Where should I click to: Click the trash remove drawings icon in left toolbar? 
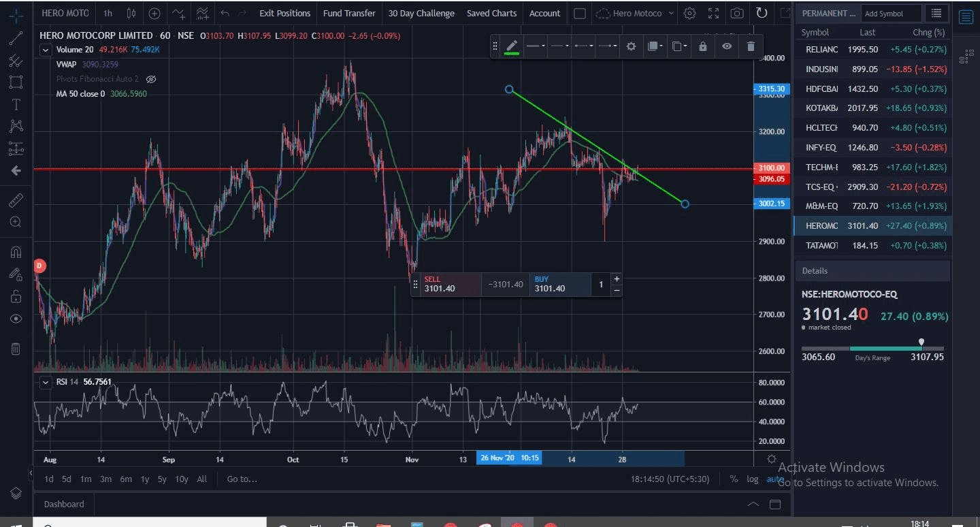pyautogui.click(x=16, y=349)
